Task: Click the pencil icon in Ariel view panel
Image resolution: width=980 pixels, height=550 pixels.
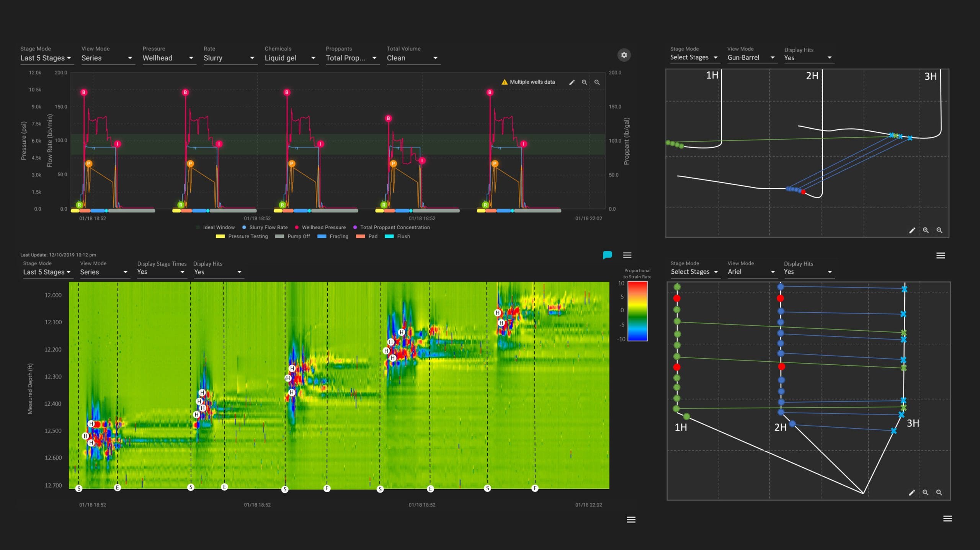Action: tap(912, 493)
